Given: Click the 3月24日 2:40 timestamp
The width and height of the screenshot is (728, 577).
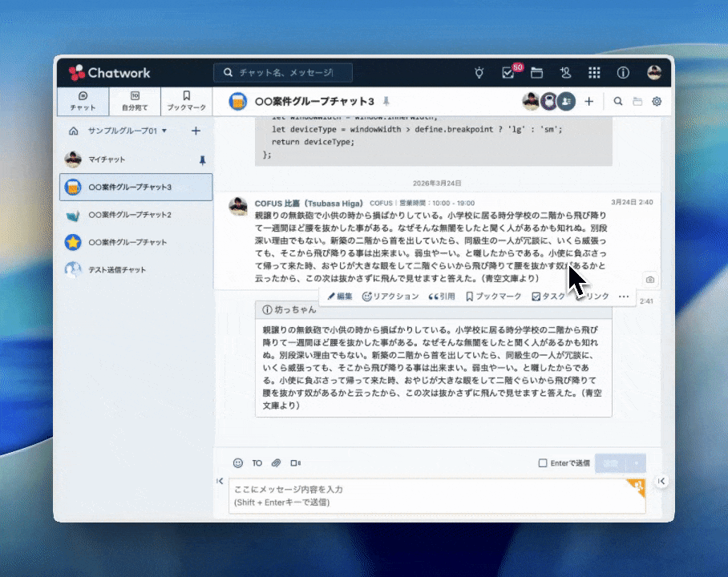Looking at the screenshot, I should [632, 203].
